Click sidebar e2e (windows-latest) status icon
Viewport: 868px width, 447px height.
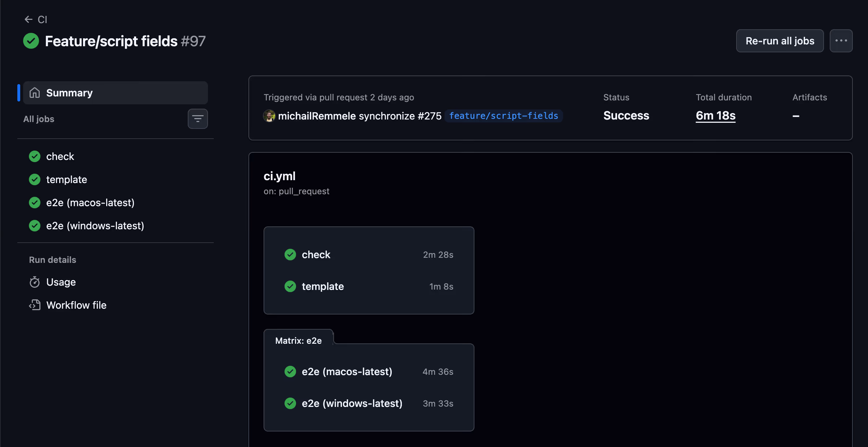[x=35, y=226]
